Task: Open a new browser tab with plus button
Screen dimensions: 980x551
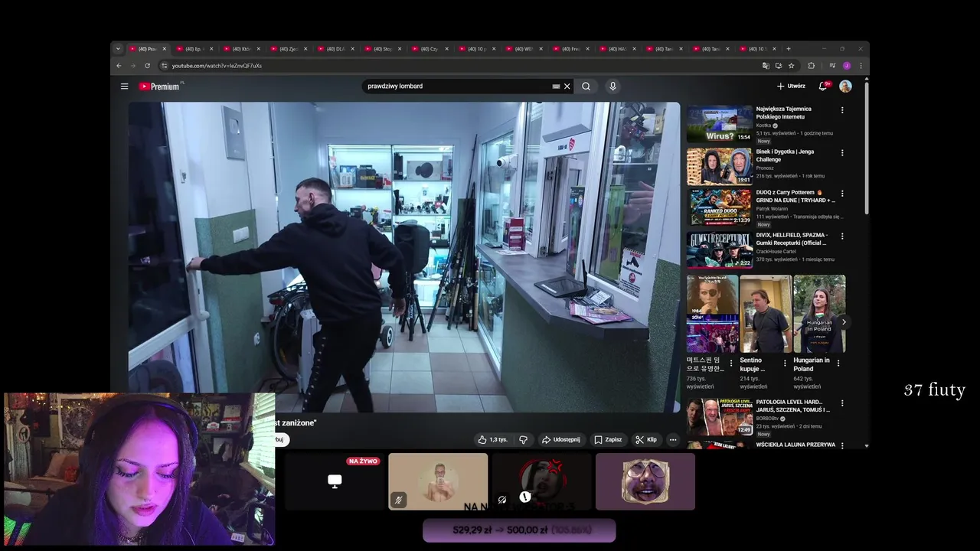Action: tap(789, 49)
